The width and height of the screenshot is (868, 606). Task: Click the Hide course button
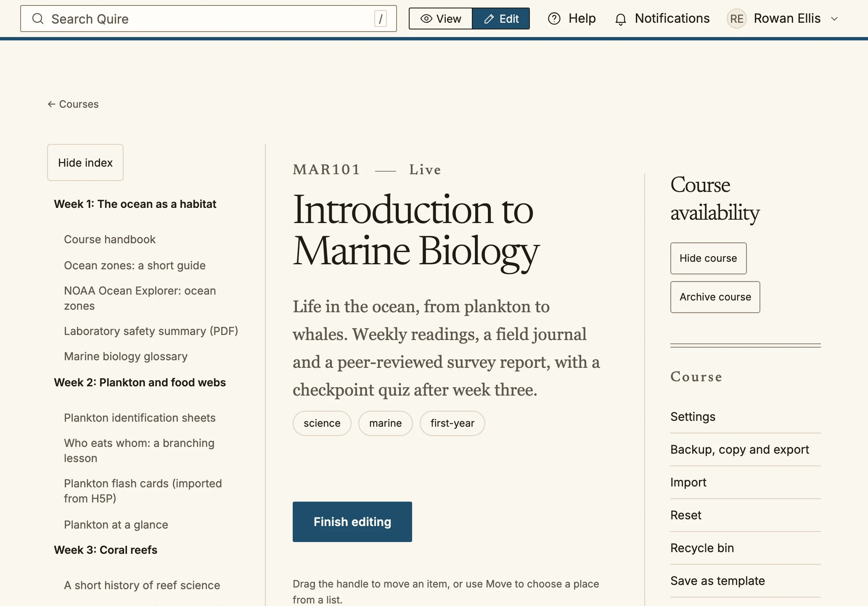click(x=709, y=258)
